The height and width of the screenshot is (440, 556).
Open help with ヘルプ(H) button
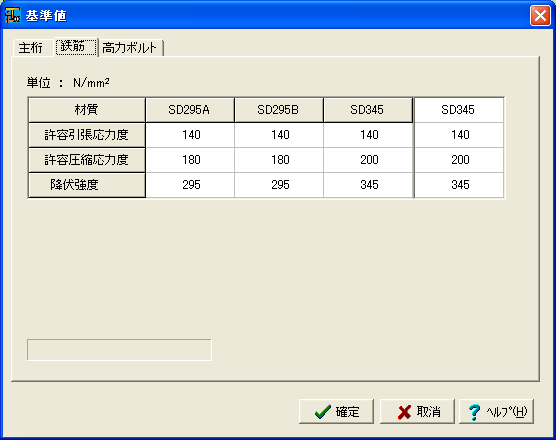point(496,412)
